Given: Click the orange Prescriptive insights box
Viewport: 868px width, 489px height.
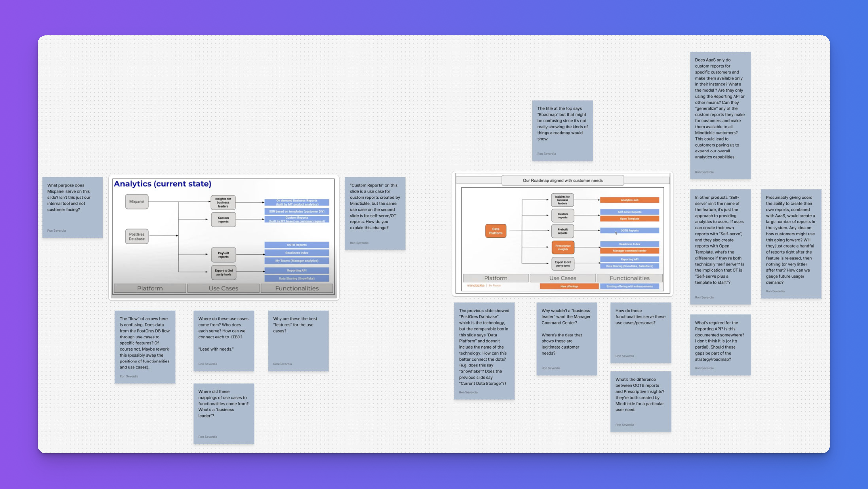Looking at the screenshot, I should click(563, 247).
